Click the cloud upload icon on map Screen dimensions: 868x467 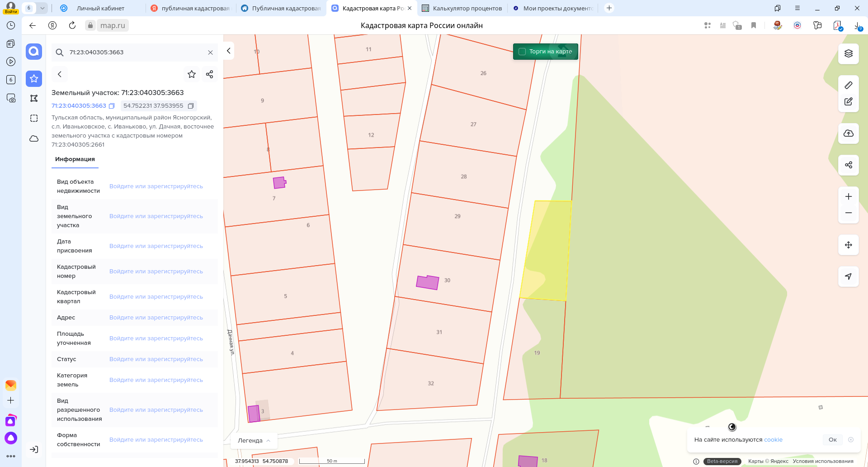tap(848, 133)
